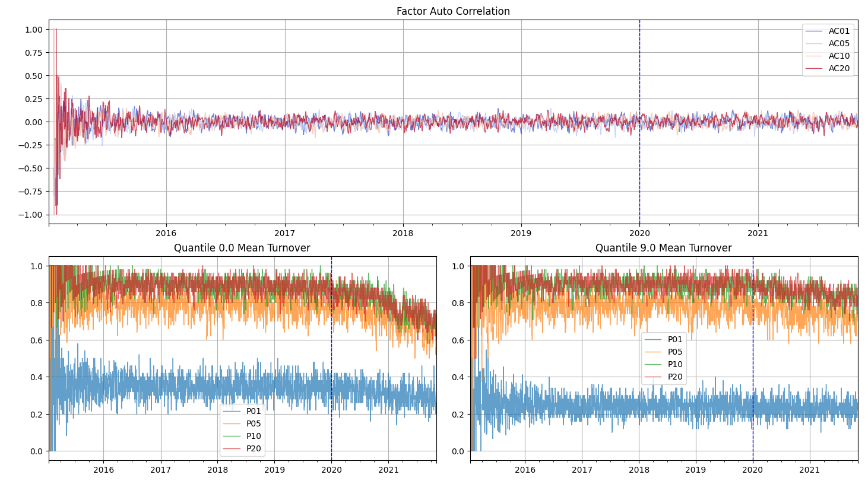Click 2020 x-axis label on autocorrelation chart
868x481 pixels.
pos(639,233)
